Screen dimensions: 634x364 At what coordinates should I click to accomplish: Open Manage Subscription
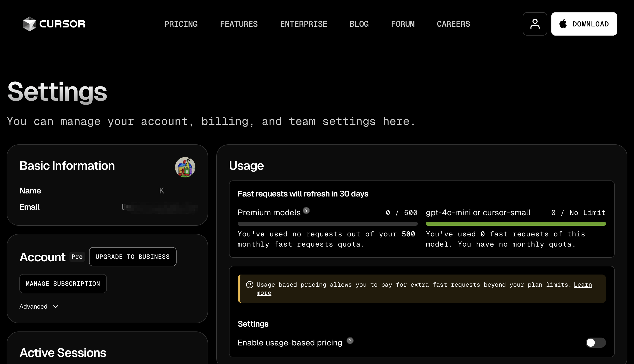click(x=63, y=284)
